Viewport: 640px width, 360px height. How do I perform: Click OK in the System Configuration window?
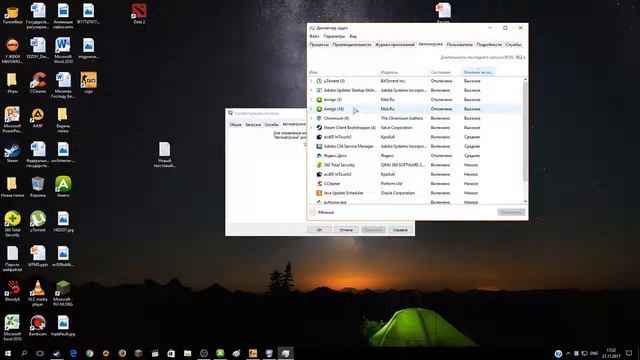(x=319, y=230)
